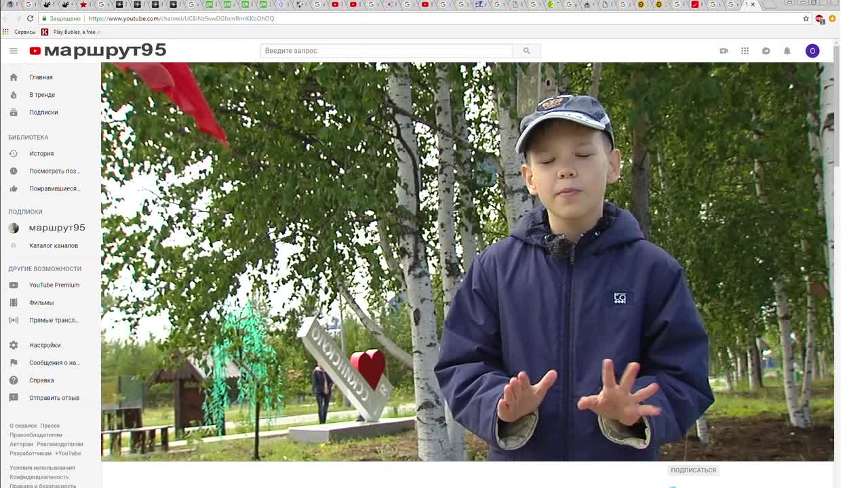The image size is (868, 488).
Task: Open История in library
Action: 41,154
